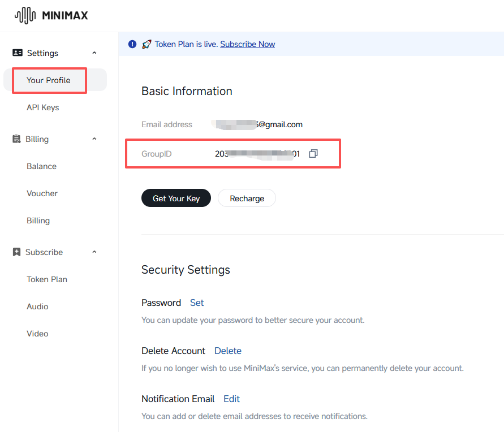
Task: Click Edit next to Notification Email
Action: coord(232,399)
